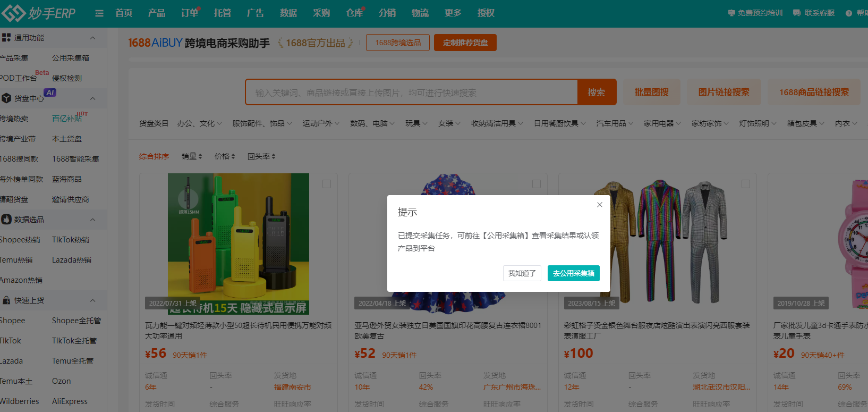
Task: Click the 我知道了 button
Action: tap(522, 273)
